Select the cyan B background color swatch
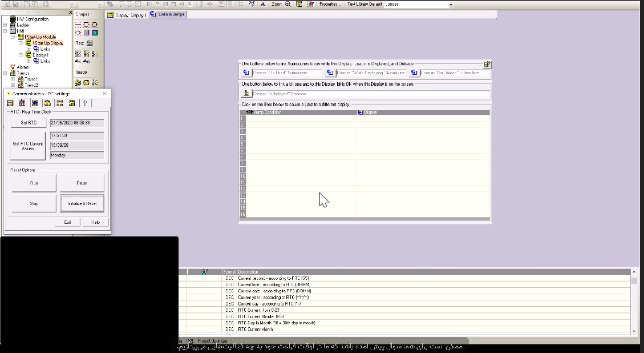The width and height of the screenshot is (644, 353). [95, 33]
